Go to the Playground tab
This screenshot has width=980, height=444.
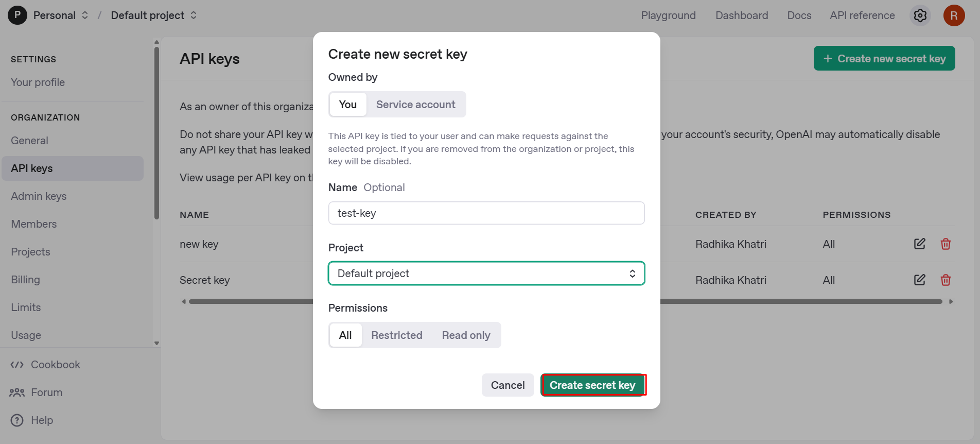668,15
